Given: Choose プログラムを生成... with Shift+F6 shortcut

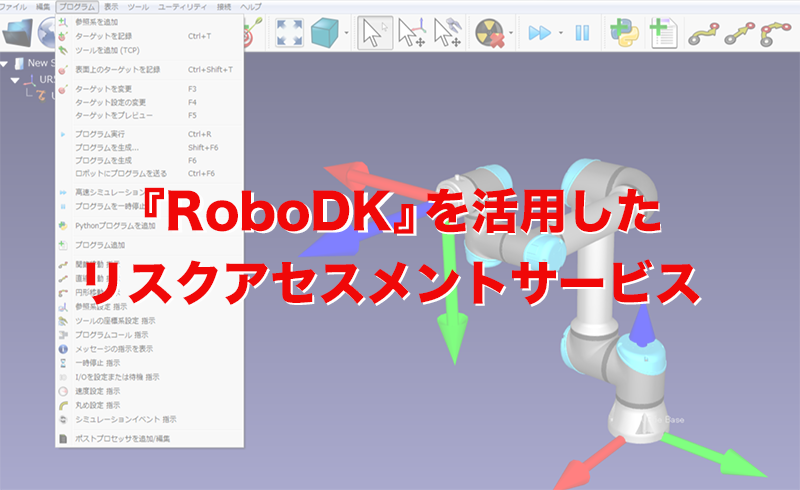Looking at the screenshot, I should (149, 148).
